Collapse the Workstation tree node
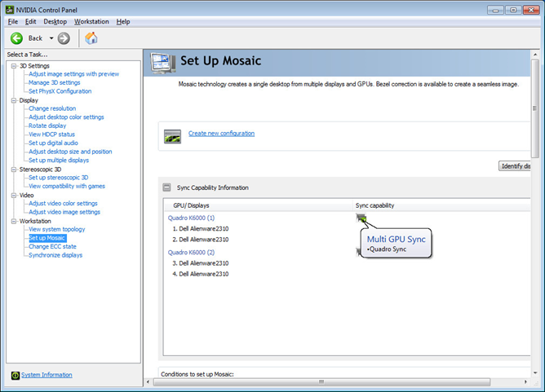545x392 pixels. tap(13, 221)
